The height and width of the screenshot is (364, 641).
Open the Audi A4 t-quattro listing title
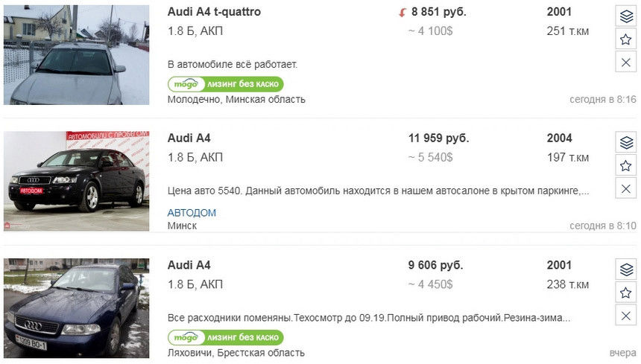click(214, 12)
